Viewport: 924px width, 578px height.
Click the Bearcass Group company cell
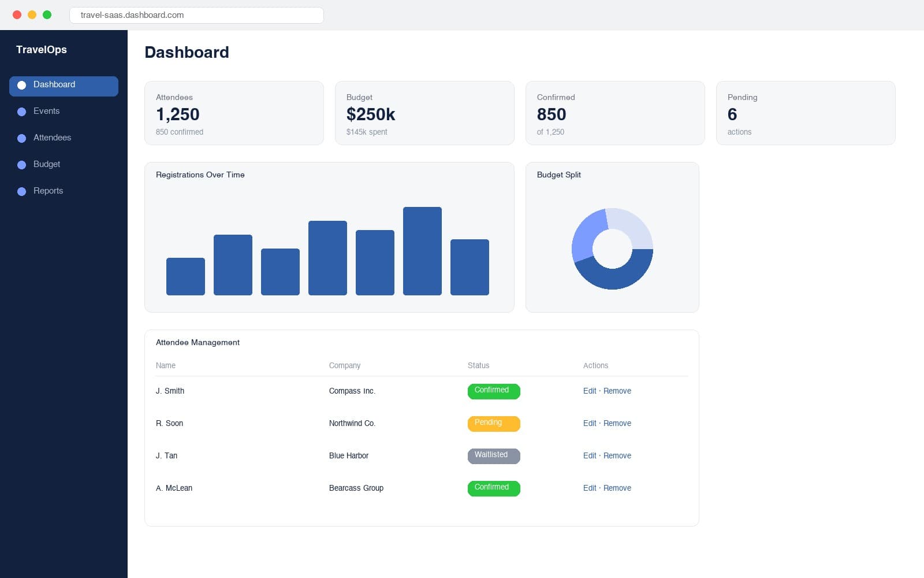(356, 488)
